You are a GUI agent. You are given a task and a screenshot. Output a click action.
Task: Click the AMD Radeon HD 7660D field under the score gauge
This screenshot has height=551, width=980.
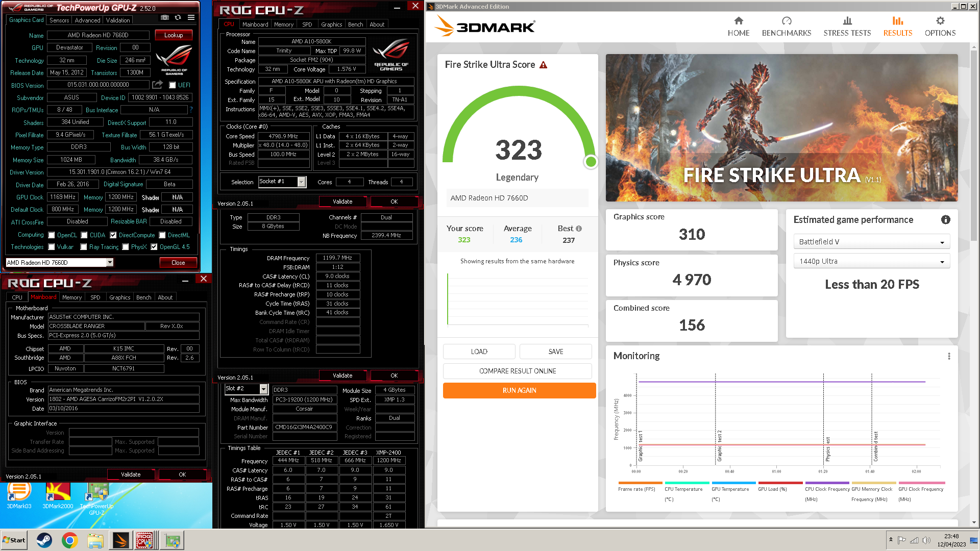[x=517, y=198]
